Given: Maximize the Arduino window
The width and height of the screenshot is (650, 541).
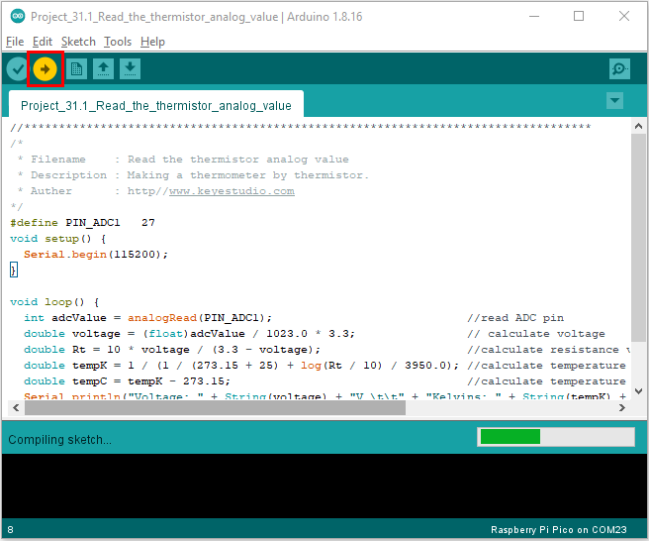Looking at the screenshot, I should click(579, 16).
